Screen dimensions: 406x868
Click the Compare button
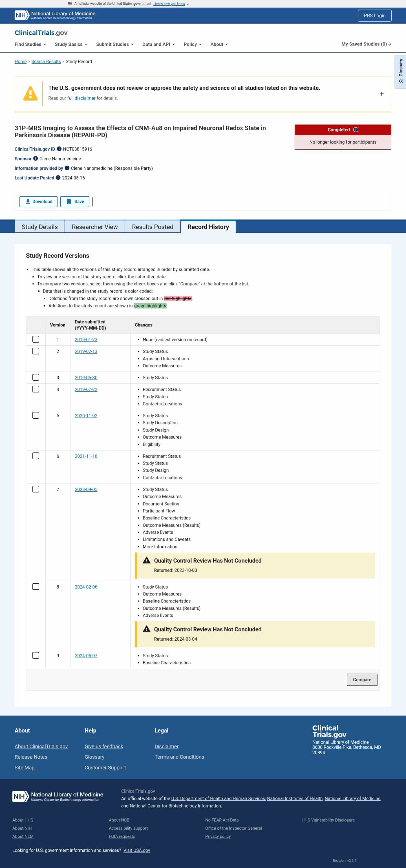click(362, 680)
